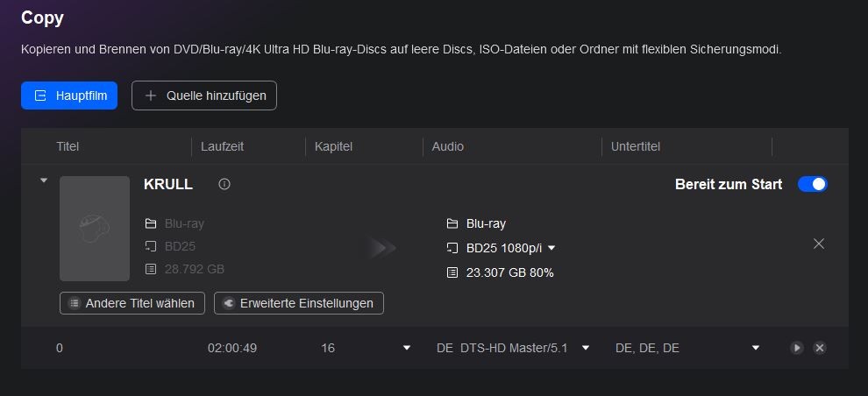868x396 pixels.
Task: Preview title 0 with the play icon
Action: click(796, 348)
